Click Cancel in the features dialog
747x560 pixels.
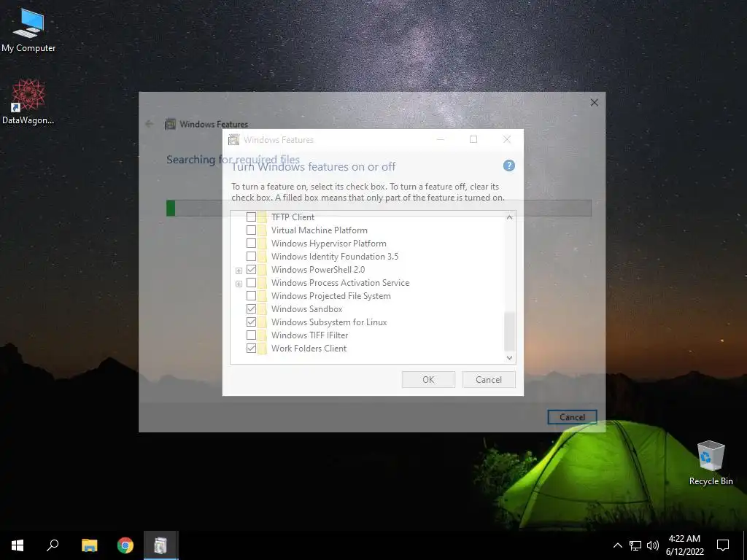tap(489, 379)
